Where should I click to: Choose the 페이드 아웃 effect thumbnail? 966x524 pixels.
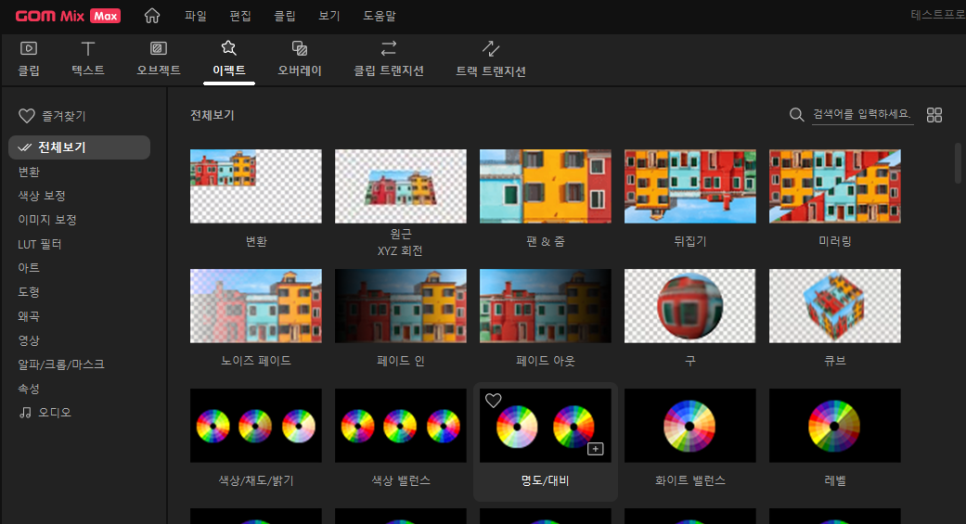(545, 305)
